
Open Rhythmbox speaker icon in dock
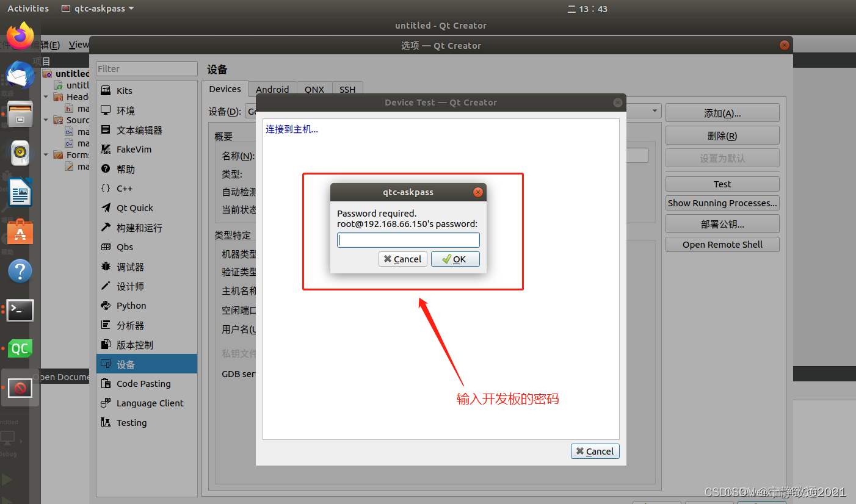pyautogui.click(x=20, y=153)
